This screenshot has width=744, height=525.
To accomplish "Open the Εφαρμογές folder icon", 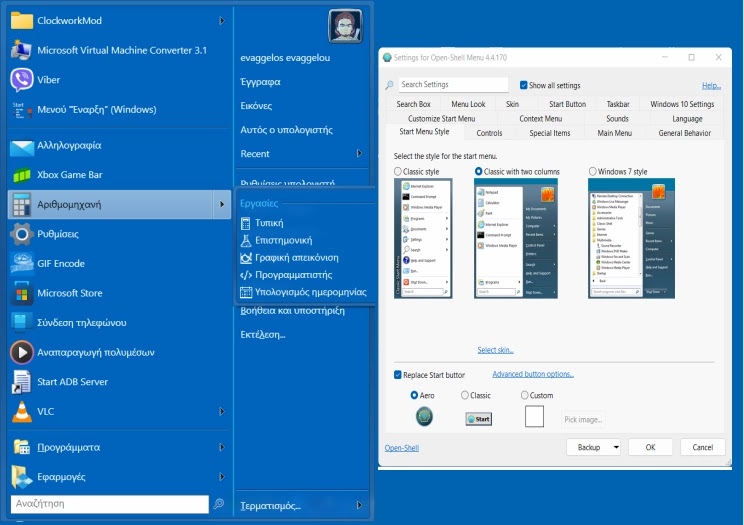I will [x=21, y=477].
